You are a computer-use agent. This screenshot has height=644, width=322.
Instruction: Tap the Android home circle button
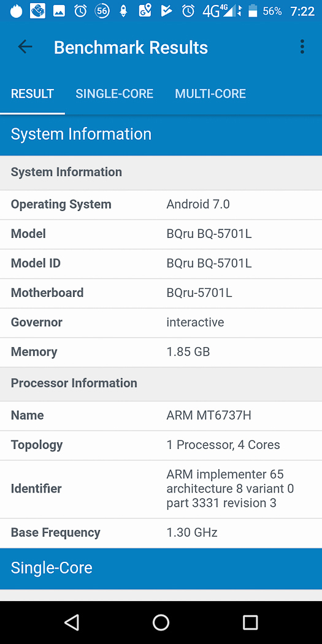click(161, 623)
